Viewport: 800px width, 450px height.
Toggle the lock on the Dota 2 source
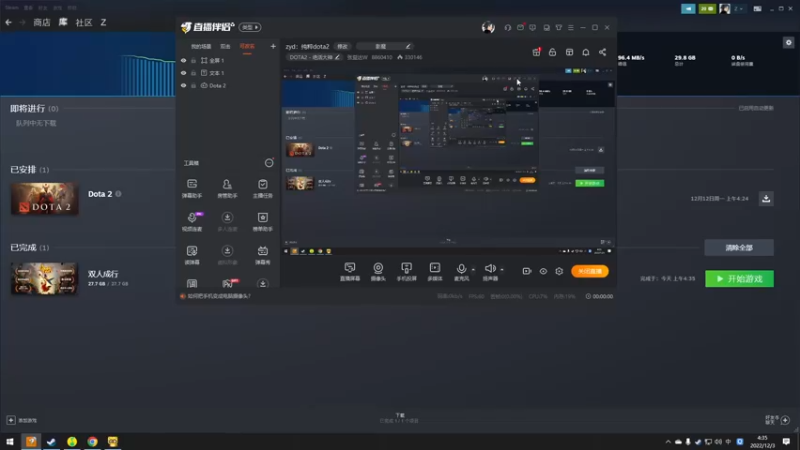coord(193,86)
